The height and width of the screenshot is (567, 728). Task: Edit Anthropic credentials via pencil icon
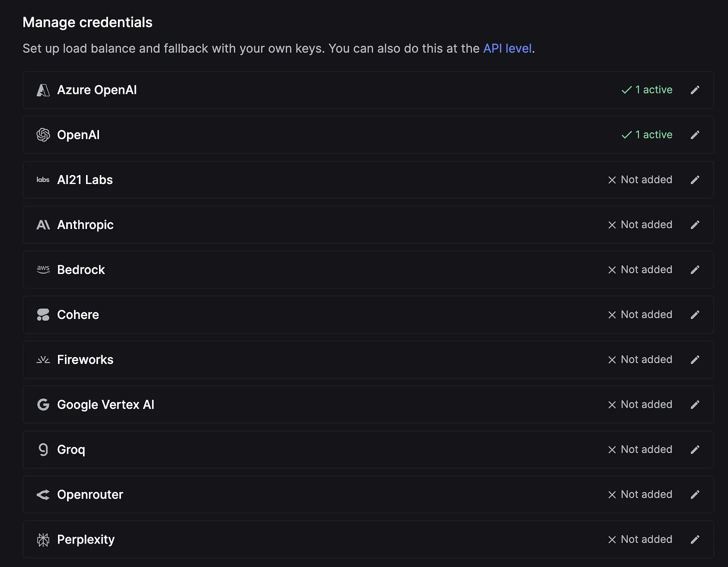(x=694, y=225)
